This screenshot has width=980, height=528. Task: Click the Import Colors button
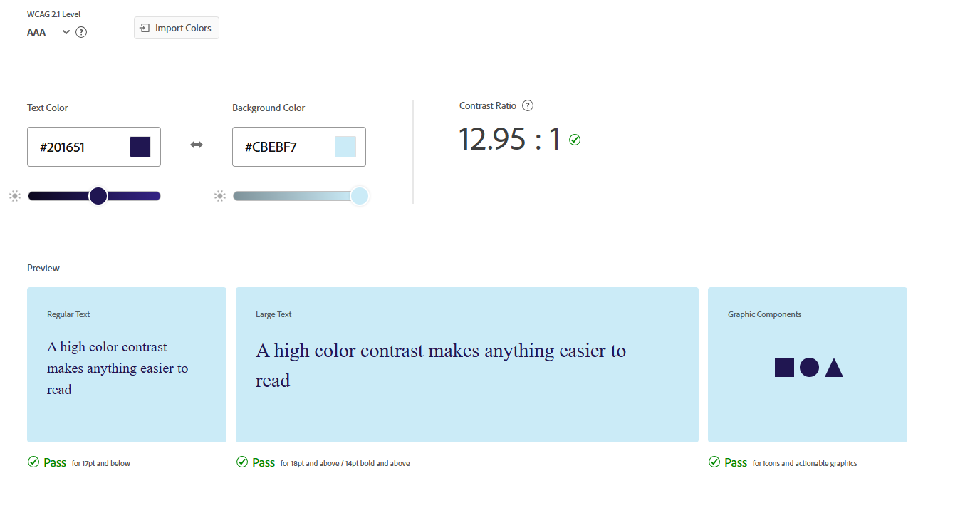coord(177,28)
